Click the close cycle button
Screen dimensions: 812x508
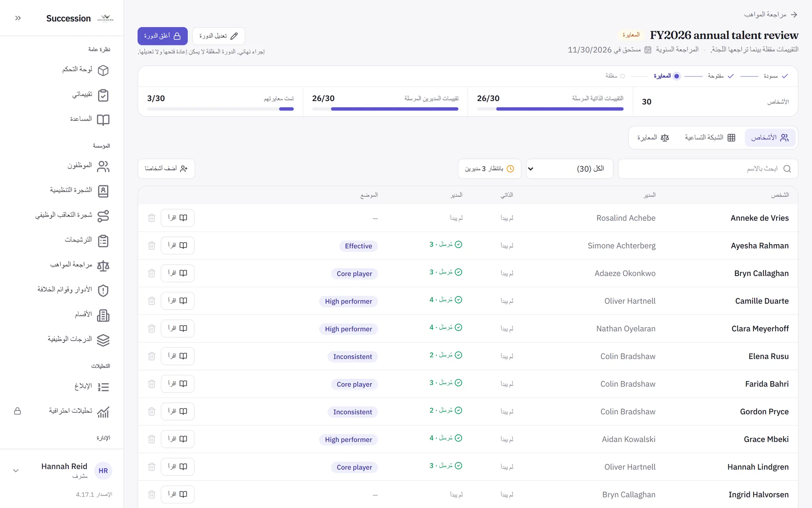click(162, 36)
